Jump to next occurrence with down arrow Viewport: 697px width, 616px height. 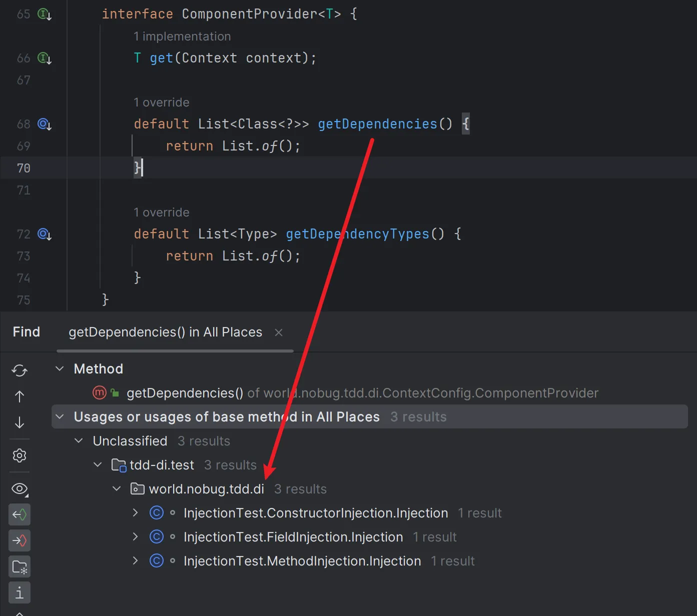pos(20,422)
